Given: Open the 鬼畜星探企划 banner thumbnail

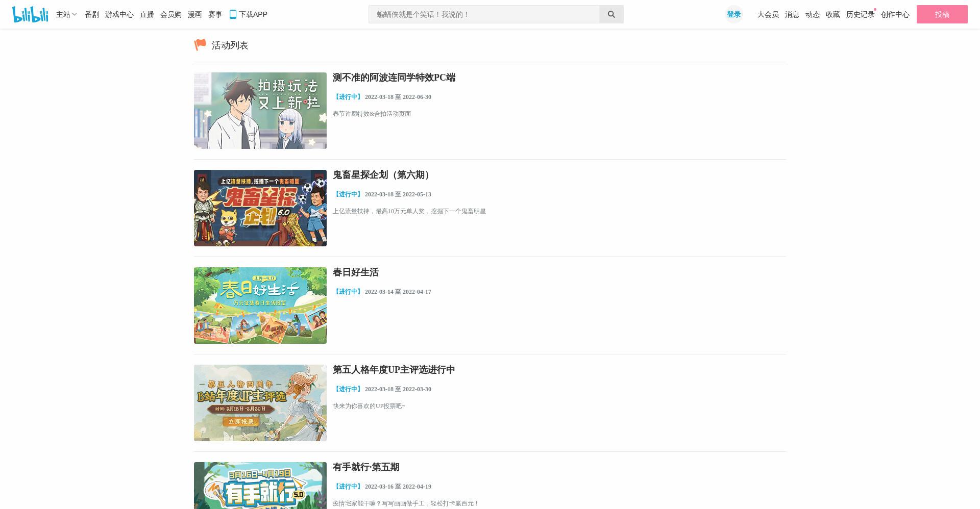Looking at the screenshot, I should point(260,208).
